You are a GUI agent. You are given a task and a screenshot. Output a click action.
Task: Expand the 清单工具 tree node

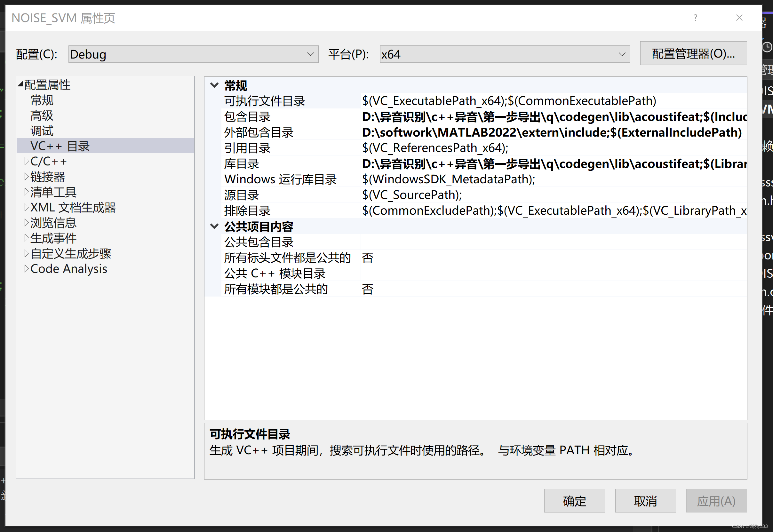[x=26, y=192]
